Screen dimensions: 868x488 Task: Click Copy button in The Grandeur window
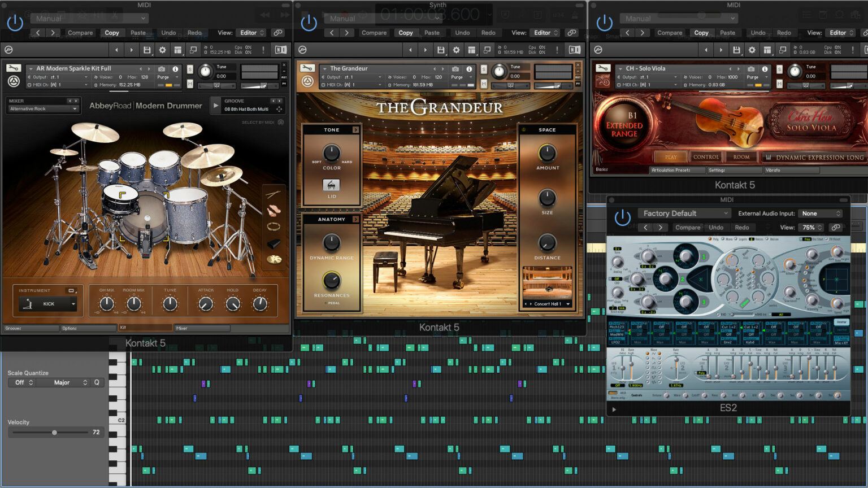[406, 33]
